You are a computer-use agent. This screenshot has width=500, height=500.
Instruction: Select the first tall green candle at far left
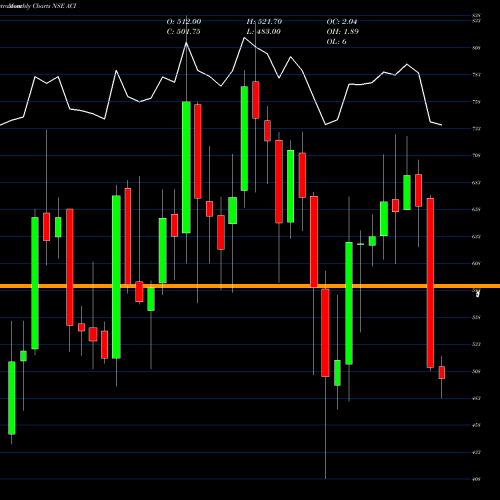coord(12,398)
